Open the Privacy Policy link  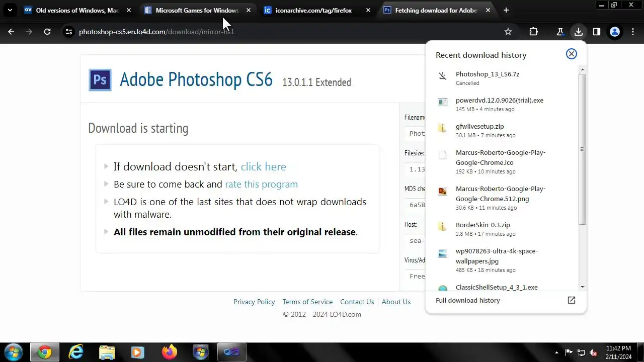[x=254, y=302]
